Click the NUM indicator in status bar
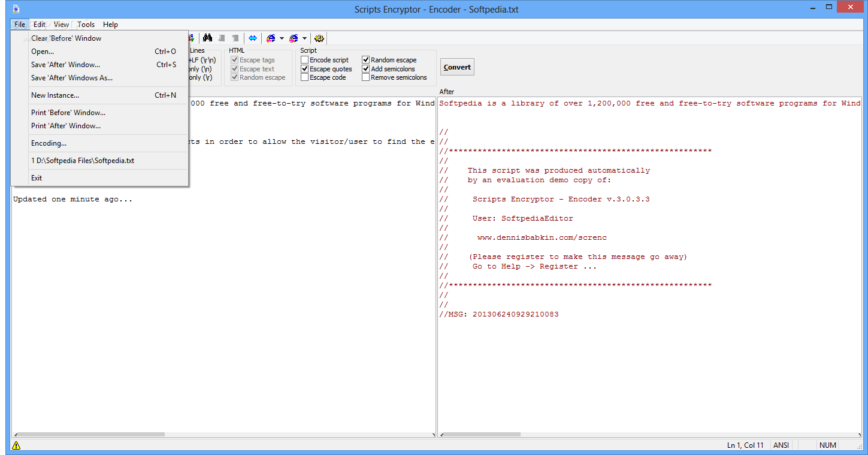This screenshot has height=455, width=868. pyautogui.click(x=827, y=445)
